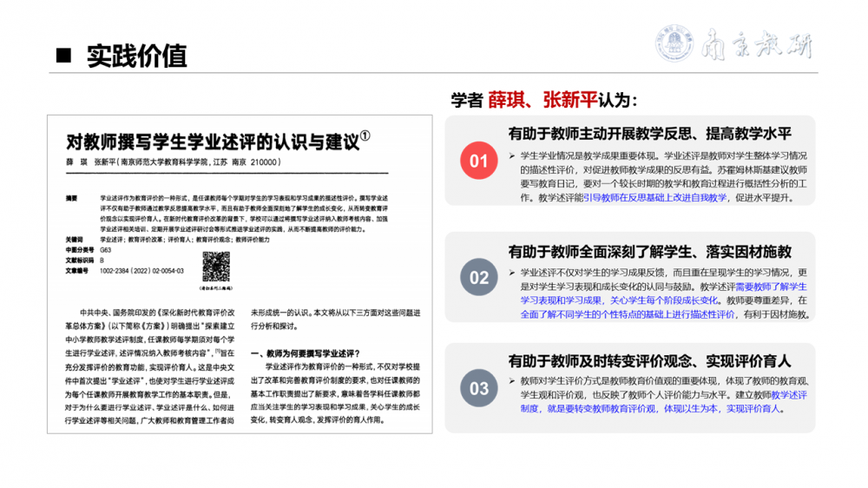Select heading 有助于教师全面深刻了解学生、落实因材施教

[x=650, y=251]
